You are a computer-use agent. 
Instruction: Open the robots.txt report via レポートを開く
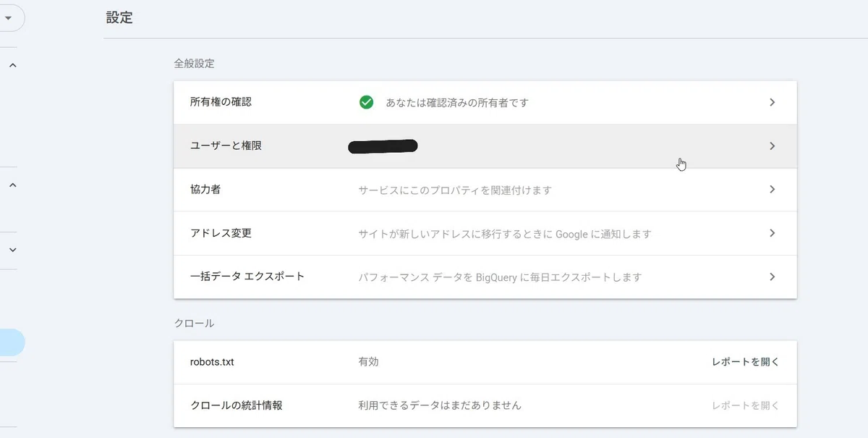[746, 362]
